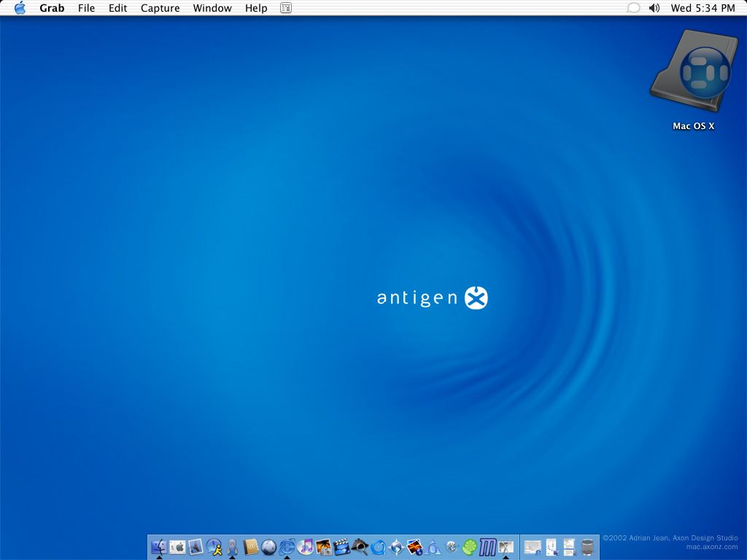
Task: Click the blue triangle Dock icon
Action: point(433,547)
